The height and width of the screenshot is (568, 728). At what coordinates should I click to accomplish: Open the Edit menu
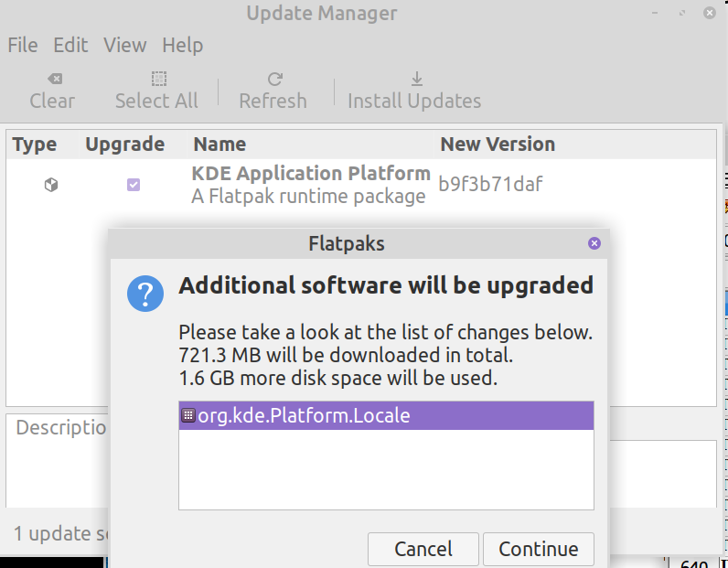pyautogui.click(x=70, y=45)
